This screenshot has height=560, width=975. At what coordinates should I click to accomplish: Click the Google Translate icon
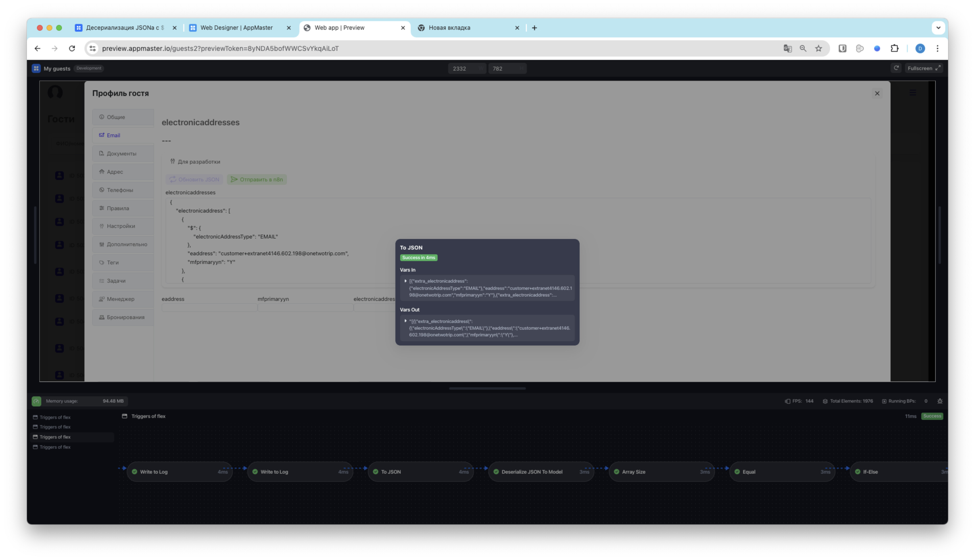pyautogui.click(x=787, y=48)
